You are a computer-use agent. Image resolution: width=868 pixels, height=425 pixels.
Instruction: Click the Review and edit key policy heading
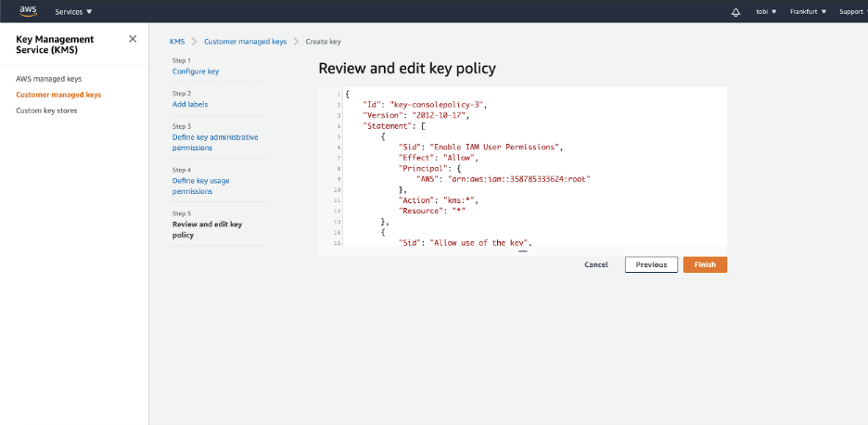(407, 68)
